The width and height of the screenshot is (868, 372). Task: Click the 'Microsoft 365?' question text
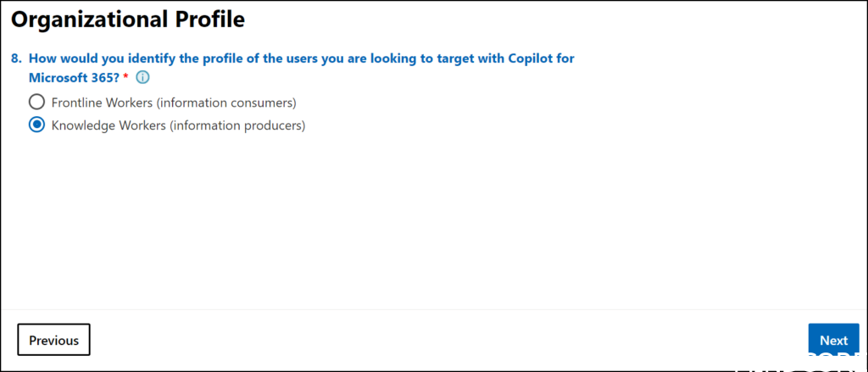74,78
